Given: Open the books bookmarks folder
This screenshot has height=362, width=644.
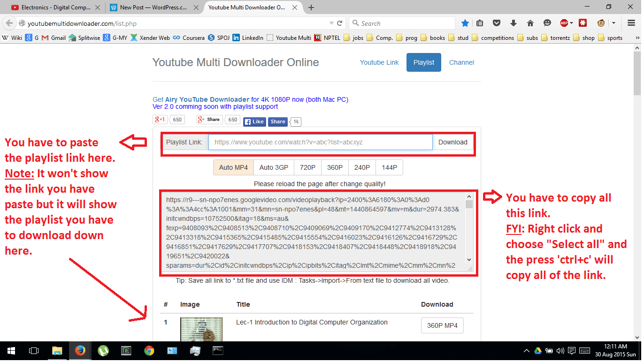Looking at the screenshot, I should tap(433, 38).
